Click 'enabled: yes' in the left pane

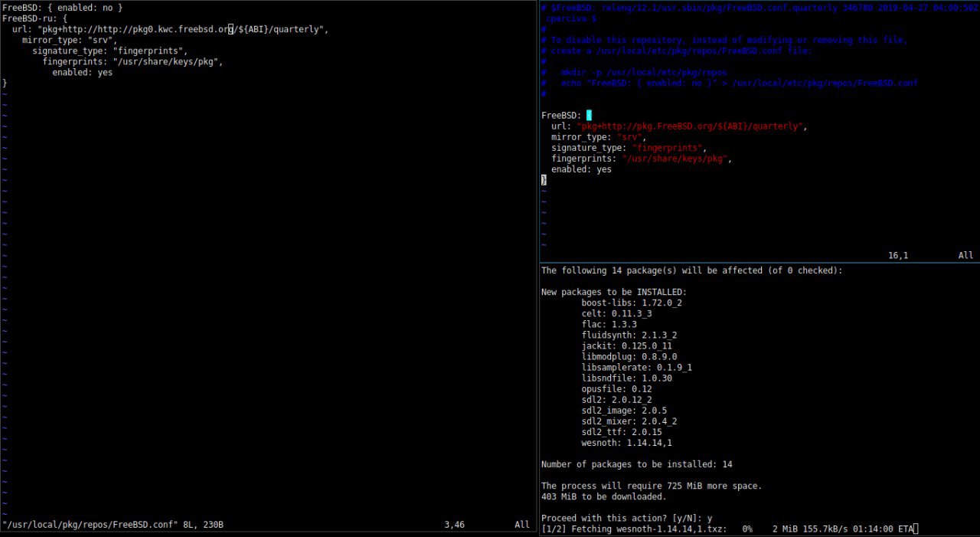(x=82, y=72)
